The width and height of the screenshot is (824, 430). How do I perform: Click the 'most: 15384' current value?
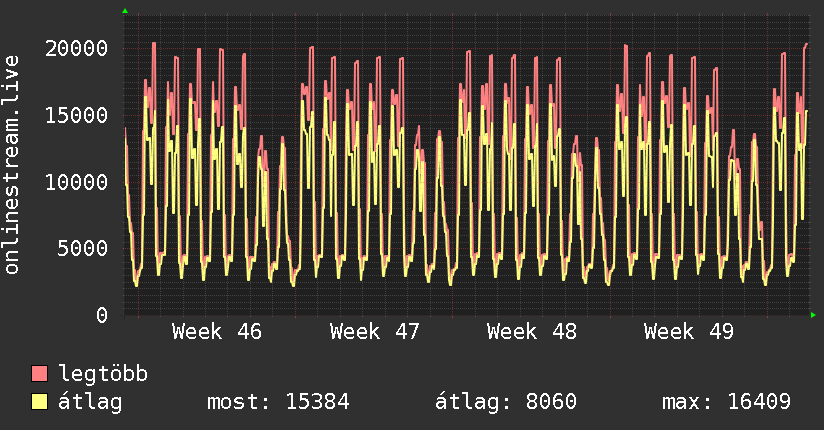277,402
